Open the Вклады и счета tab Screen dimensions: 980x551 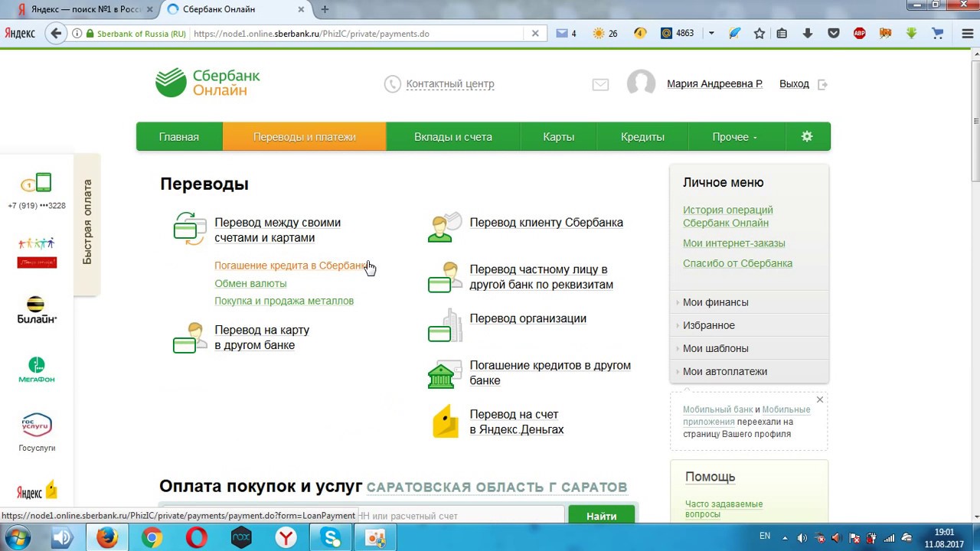pyautogui.click(x=453, y=137)
